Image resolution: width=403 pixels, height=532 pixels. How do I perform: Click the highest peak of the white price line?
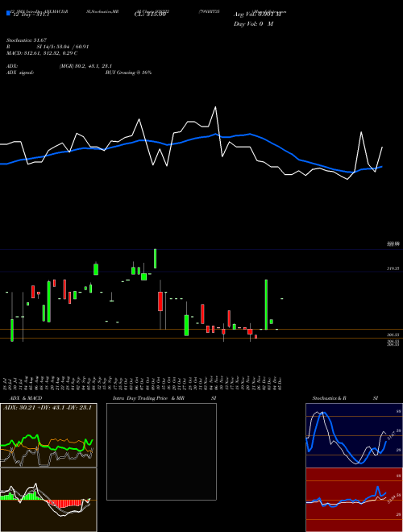pos(215,107)
